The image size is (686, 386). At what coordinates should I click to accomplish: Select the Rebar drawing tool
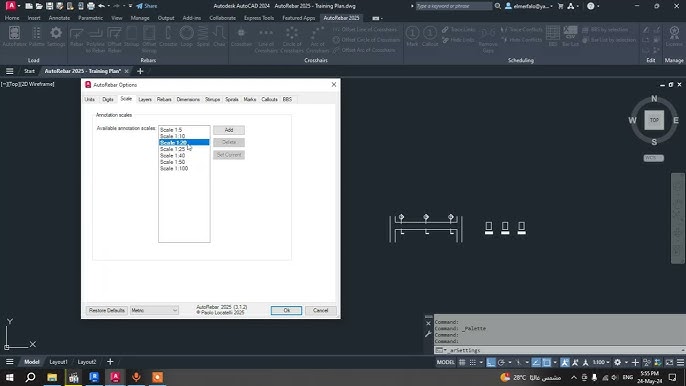(x=77, y=37)
